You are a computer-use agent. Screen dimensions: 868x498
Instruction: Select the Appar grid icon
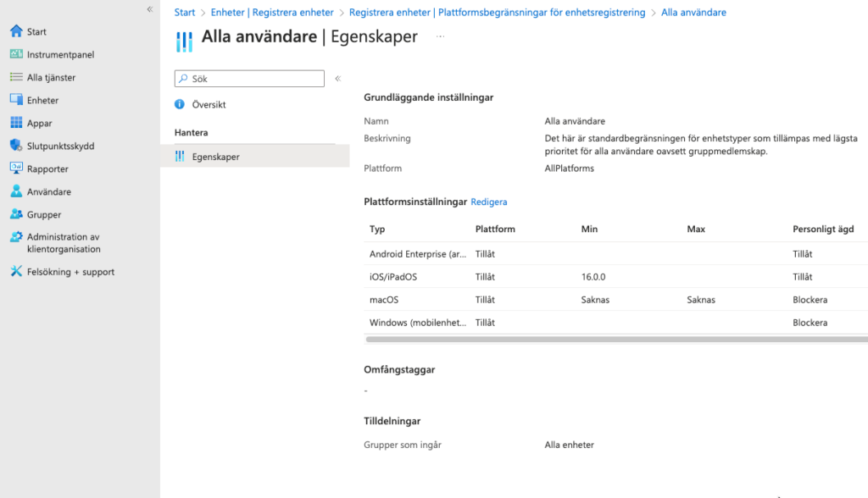pyautogui.click(x=16, y=123)
